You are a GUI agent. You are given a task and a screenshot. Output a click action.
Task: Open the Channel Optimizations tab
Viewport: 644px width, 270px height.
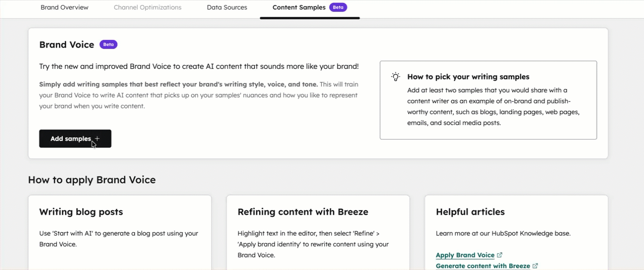pyautogui.click(x=147, y=7)
